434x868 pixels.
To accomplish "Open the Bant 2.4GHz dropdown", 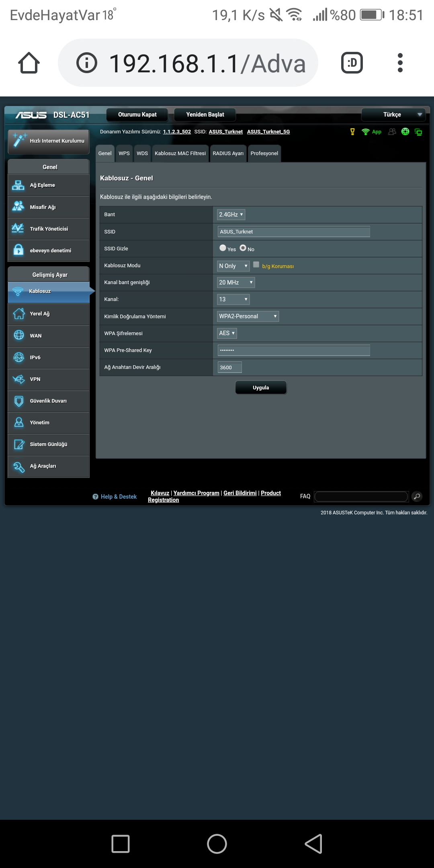I will coord(231,215).
